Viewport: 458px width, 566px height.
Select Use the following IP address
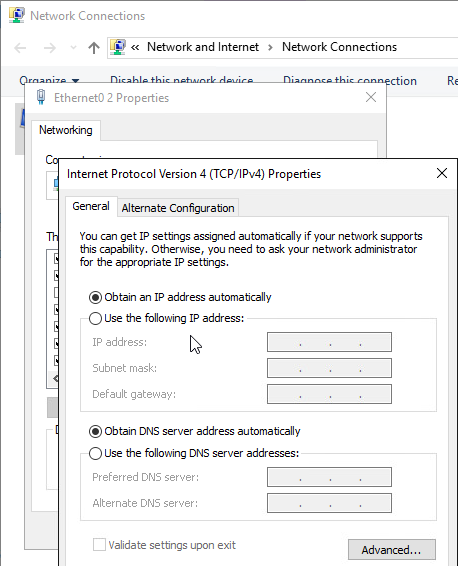167,318
